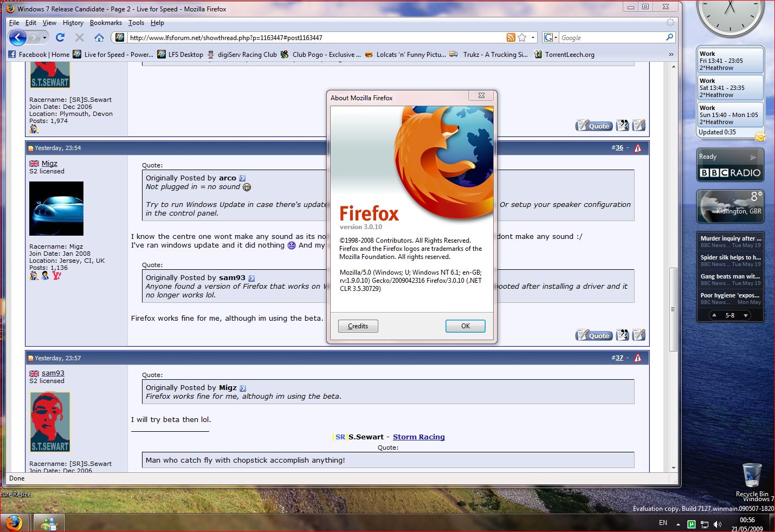This screenshot has width=775, height=532.
Task: Click OK in About Mozilla Firefox dialog
Action: click(x=466, y=326)
